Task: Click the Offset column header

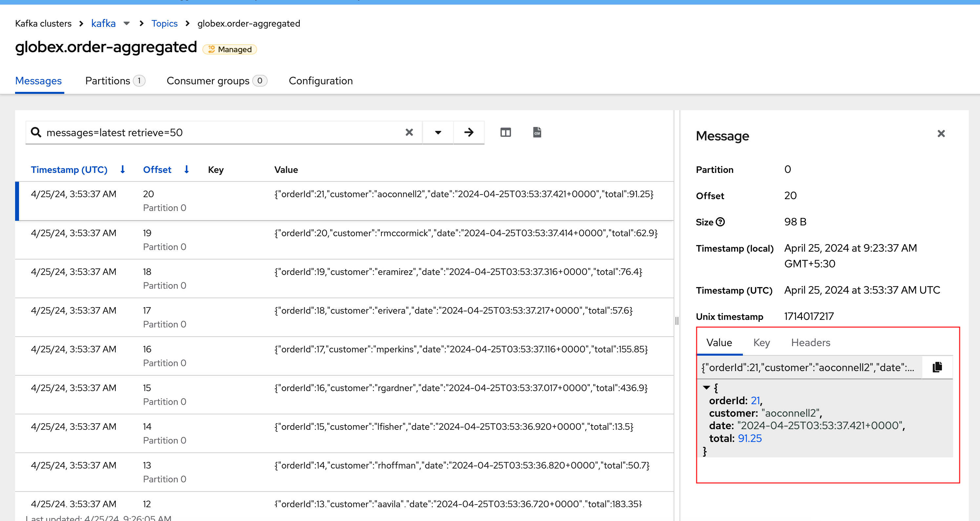Action: 157,170
